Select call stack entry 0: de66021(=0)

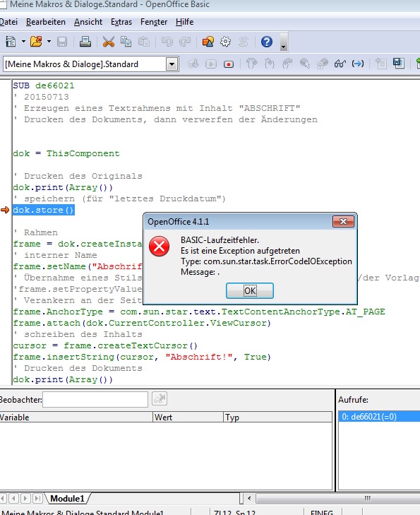pyautogui.click(x=379, y=417)
